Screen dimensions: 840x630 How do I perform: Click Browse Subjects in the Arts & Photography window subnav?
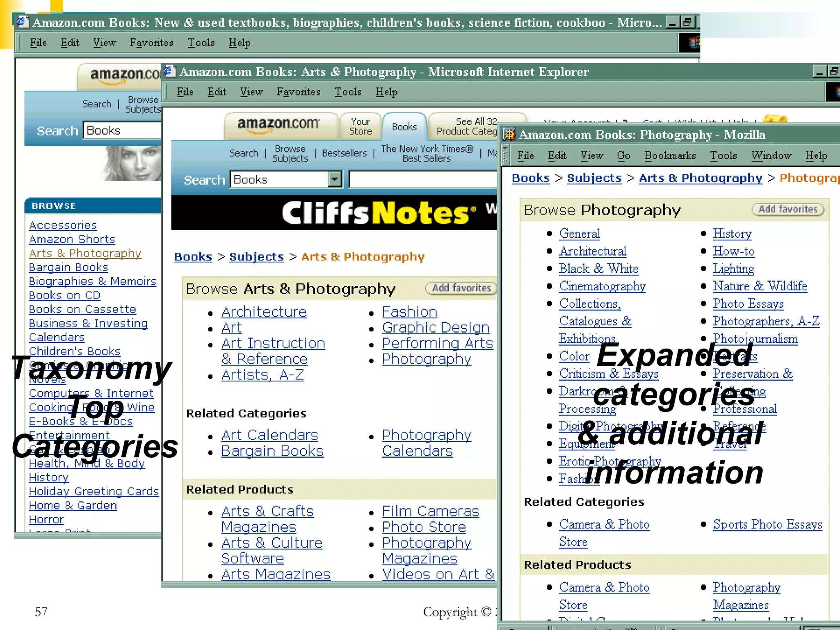(x=290, y=153)
